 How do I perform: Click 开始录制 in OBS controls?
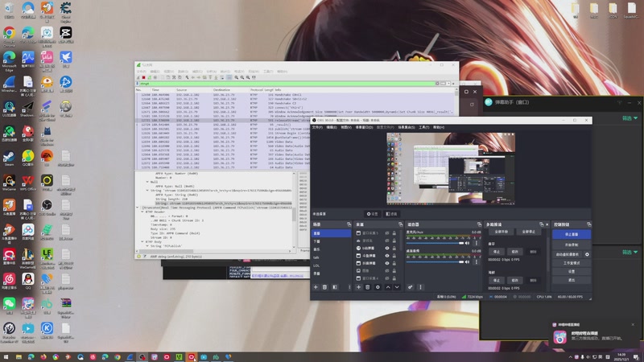pos(572,245)
